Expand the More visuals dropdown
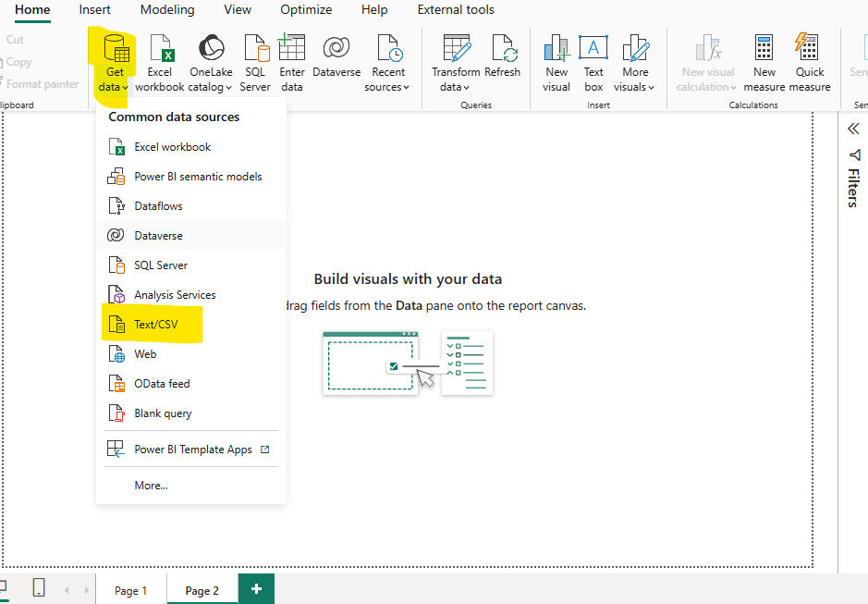The image size is (868, 604). (x=634, y=87)
